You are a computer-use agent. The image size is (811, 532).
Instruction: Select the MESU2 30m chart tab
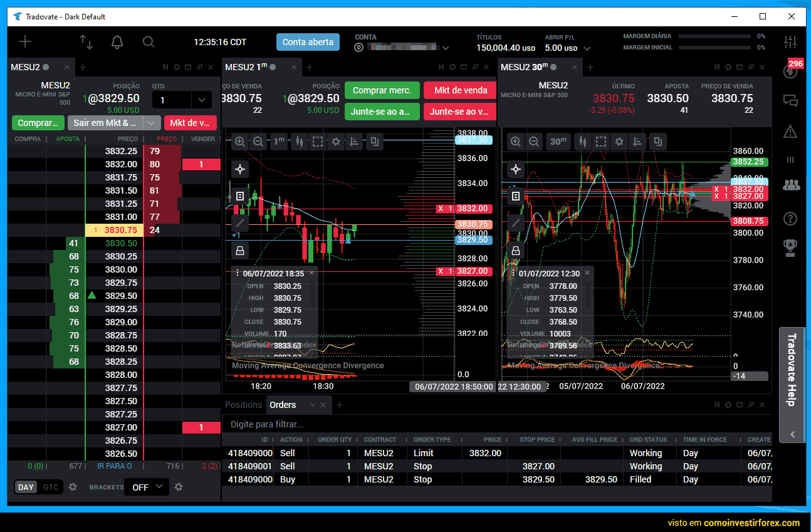tap(524, 67)
